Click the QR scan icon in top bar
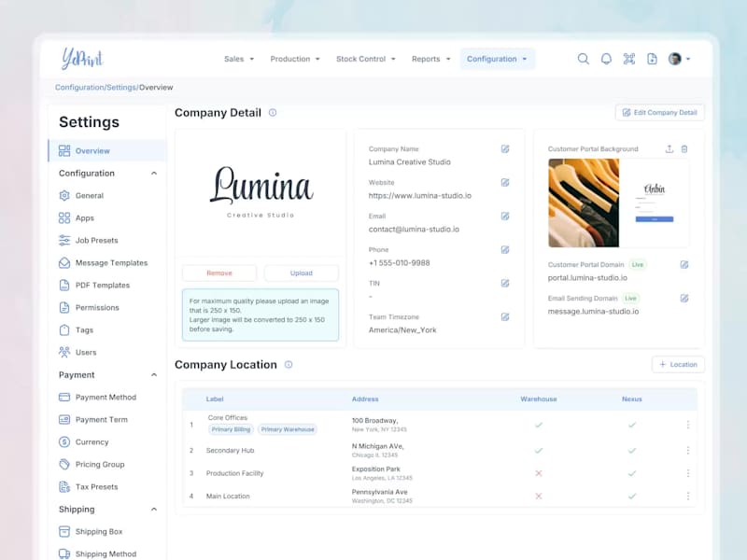747x560 pixels. point(629,58)
